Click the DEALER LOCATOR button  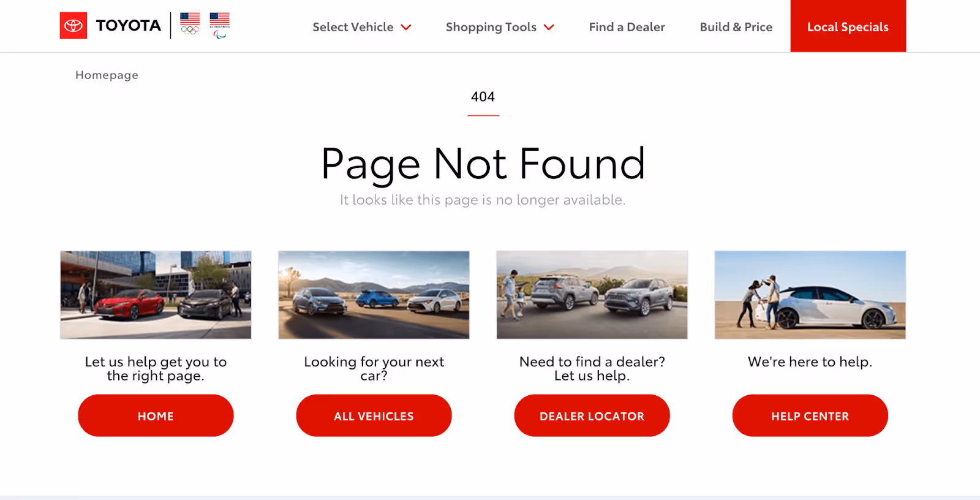tap(592, 415)
